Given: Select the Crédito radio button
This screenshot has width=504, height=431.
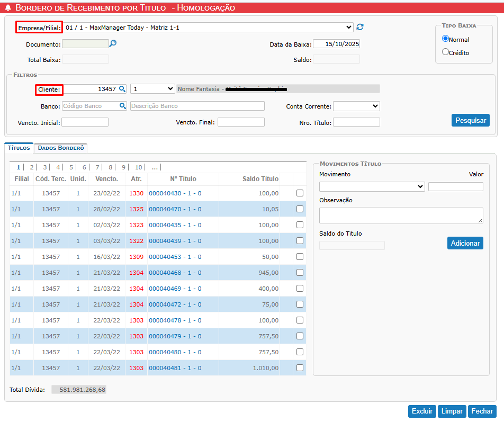Looking at the screenshot, I should [445, 52].
